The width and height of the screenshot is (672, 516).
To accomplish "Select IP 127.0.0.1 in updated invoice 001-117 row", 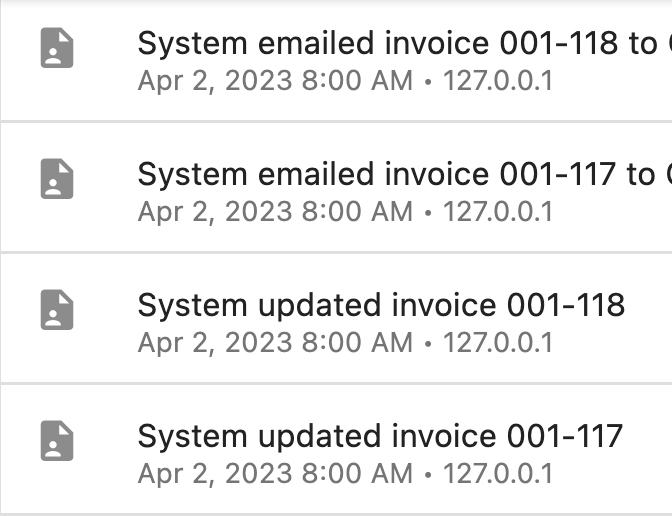I will click(x=498, y=474).
